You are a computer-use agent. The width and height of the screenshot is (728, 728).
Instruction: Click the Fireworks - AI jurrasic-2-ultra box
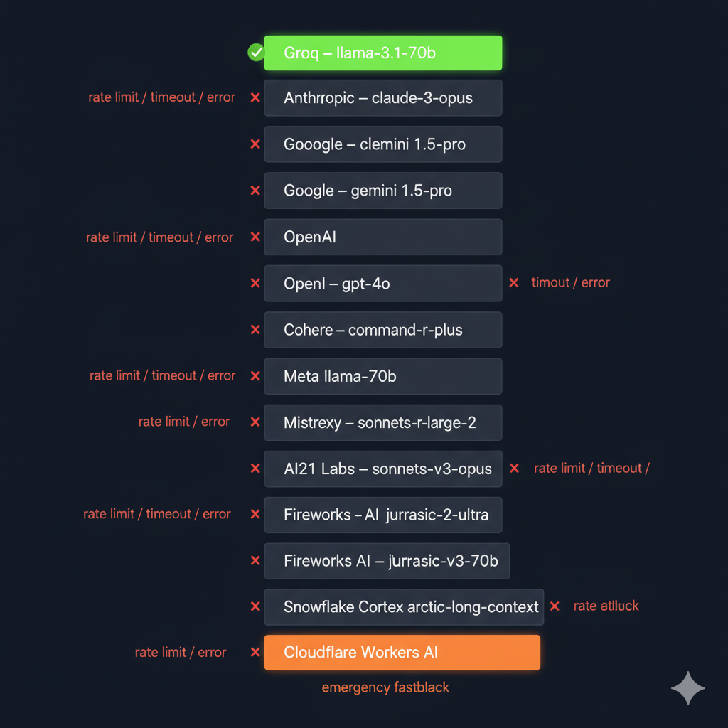tap(382, 515)
